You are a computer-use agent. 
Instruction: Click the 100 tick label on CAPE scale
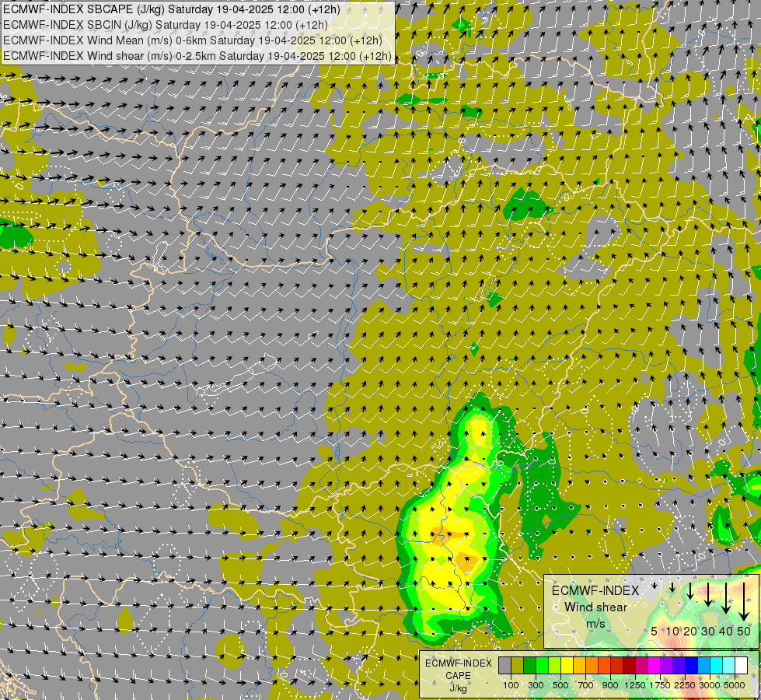click(511, 685)
